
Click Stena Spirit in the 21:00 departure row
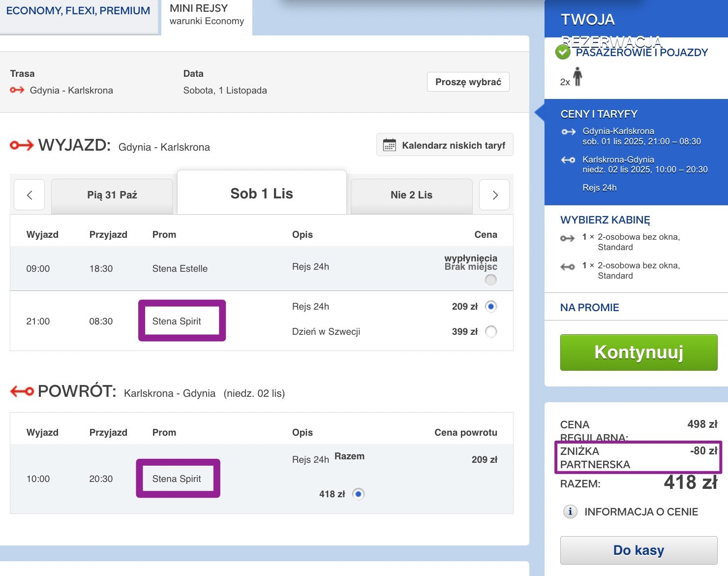[177, 321]
